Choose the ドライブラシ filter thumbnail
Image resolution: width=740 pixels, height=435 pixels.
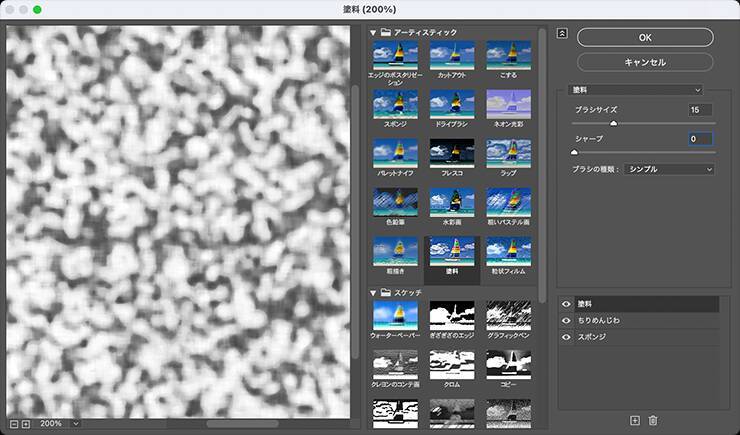[451, 104]
